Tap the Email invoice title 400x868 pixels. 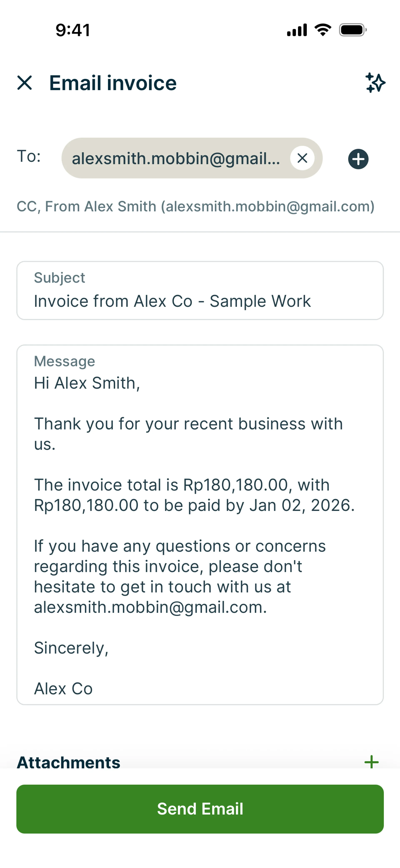[x=113, y=83]
